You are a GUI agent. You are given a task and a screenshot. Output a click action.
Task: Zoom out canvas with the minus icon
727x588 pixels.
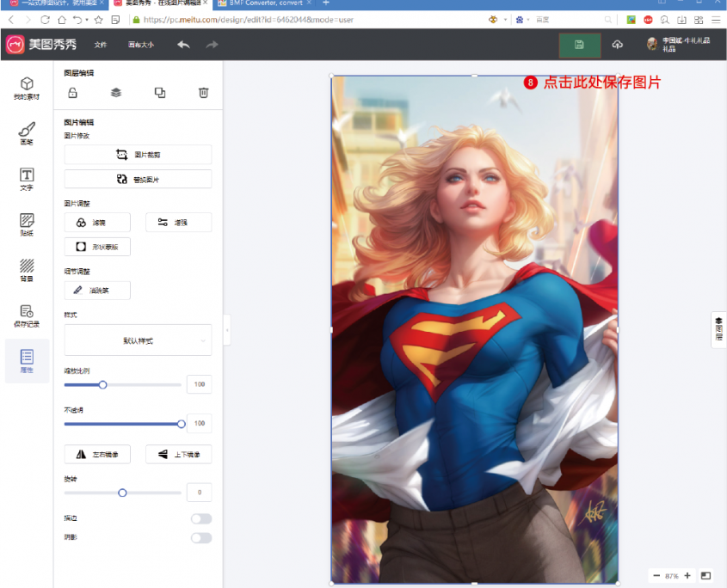(656, 575)
